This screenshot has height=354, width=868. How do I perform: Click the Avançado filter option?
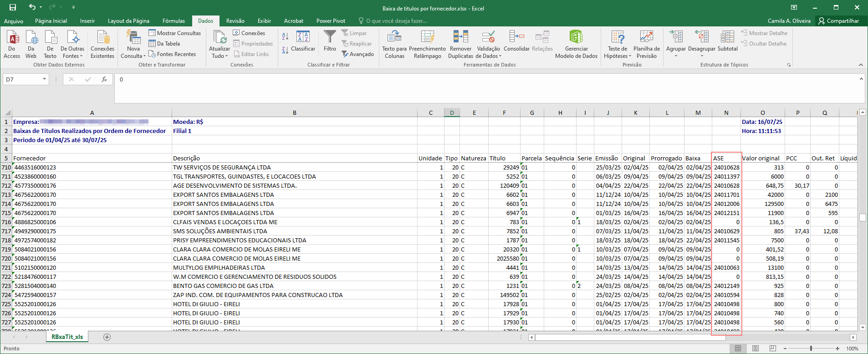(357, 54)
